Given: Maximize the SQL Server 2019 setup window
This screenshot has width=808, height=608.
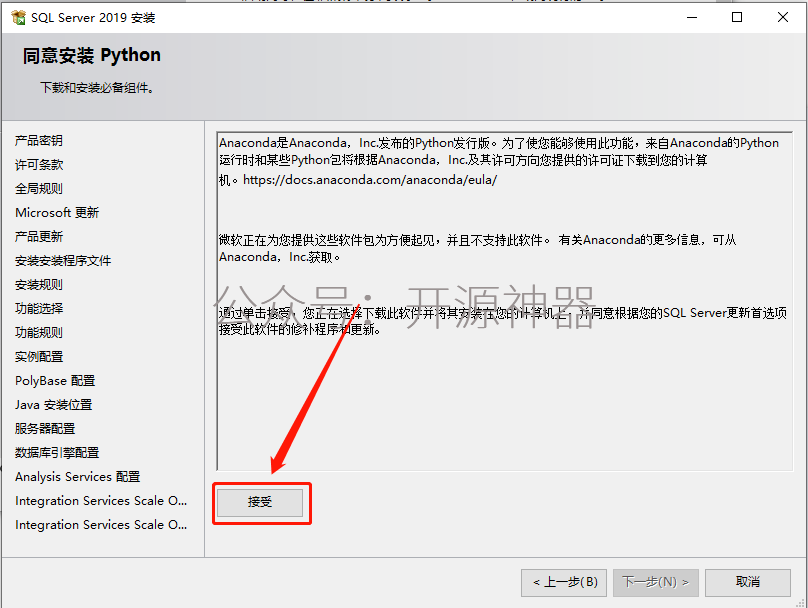Looking at the screenshot, I should click(737, 18).
